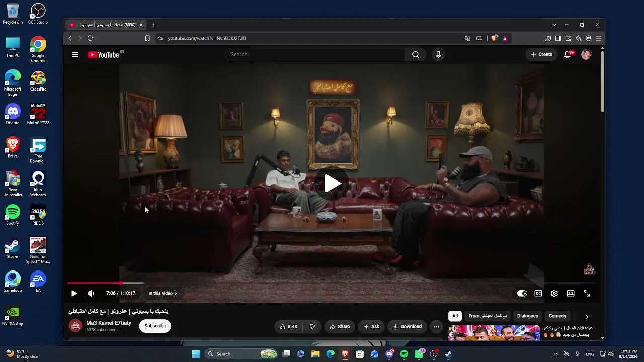The height and width of the screenshot is (362, 644).
Task: Open the suggested video thumbnail in sidebar
Action: point(494,333)
